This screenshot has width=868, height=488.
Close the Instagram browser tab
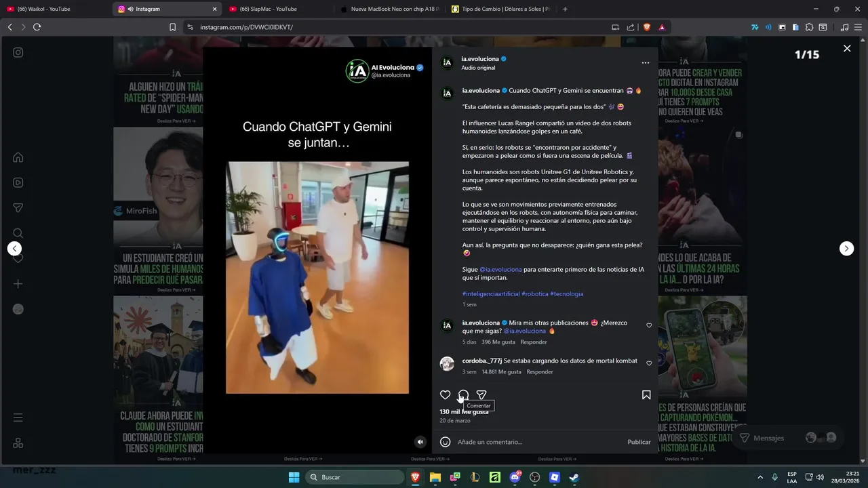(215, 9)
